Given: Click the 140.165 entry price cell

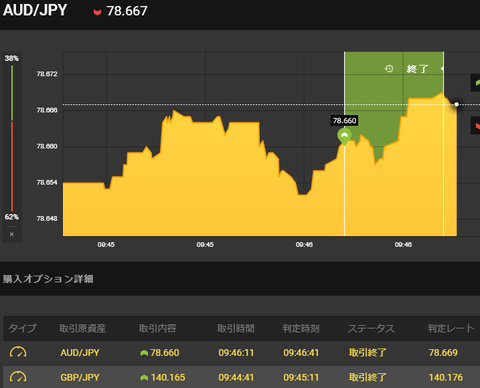Looking at the screenshot, I should pyautogui.click(x=168, y=378).
